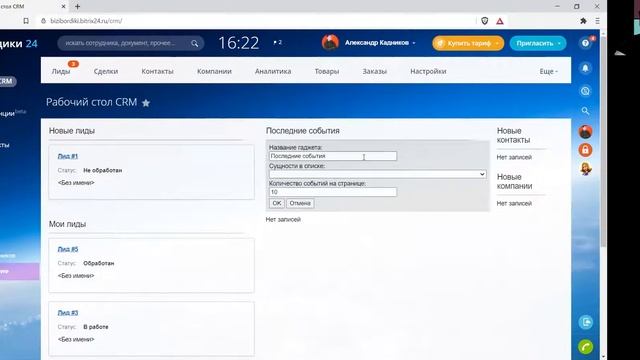Open the Brave shield icon

pos(484,21)
